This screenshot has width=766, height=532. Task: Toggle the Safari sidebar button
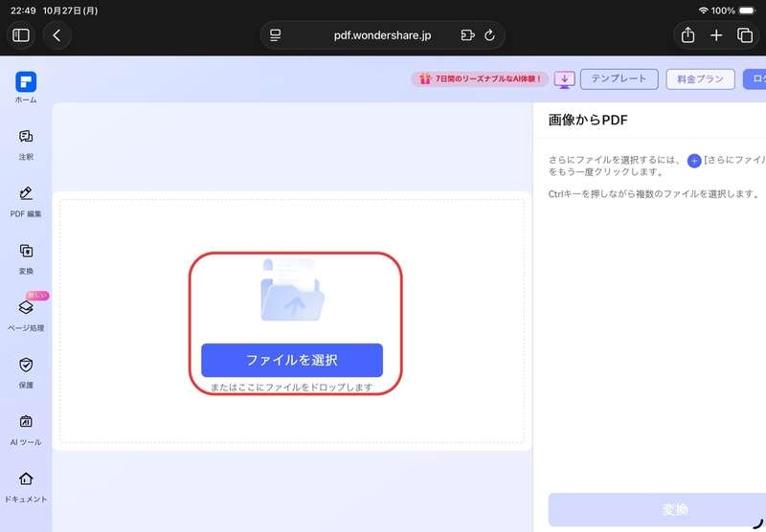(x=20, y=35)
